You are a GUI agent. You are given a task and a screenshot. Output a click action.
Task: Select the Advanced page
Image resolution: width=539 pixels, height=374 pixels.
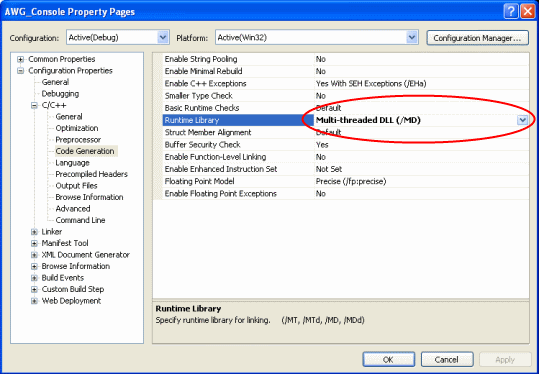point(73,209)
